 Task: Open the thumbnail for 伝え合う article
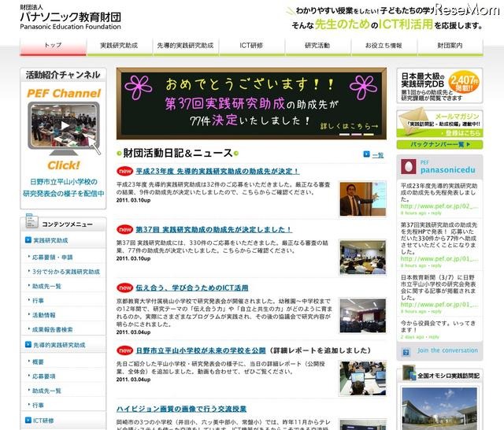click(362, 316)
